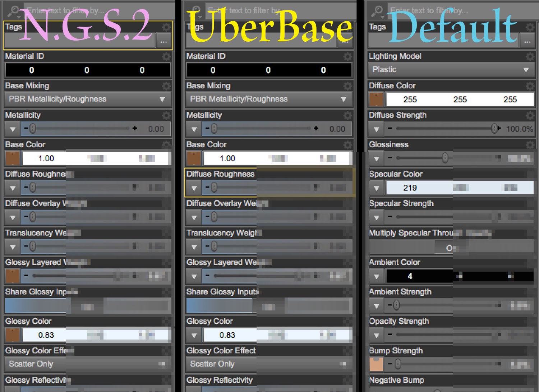Open the Diffuse Strength gear settings icon
The width and height of the screenshot is (539, 392).
(x=530, y=115)
